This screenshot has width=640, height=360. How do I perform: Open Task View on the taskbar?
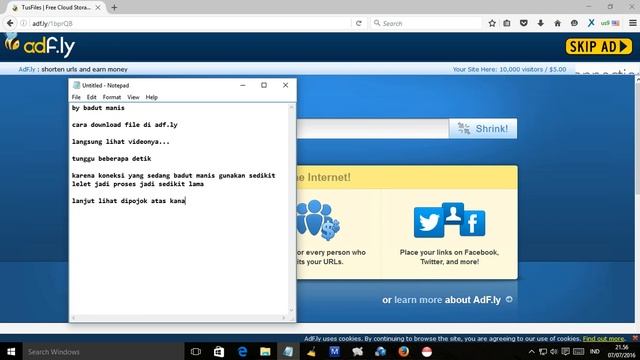coord(196,351)
